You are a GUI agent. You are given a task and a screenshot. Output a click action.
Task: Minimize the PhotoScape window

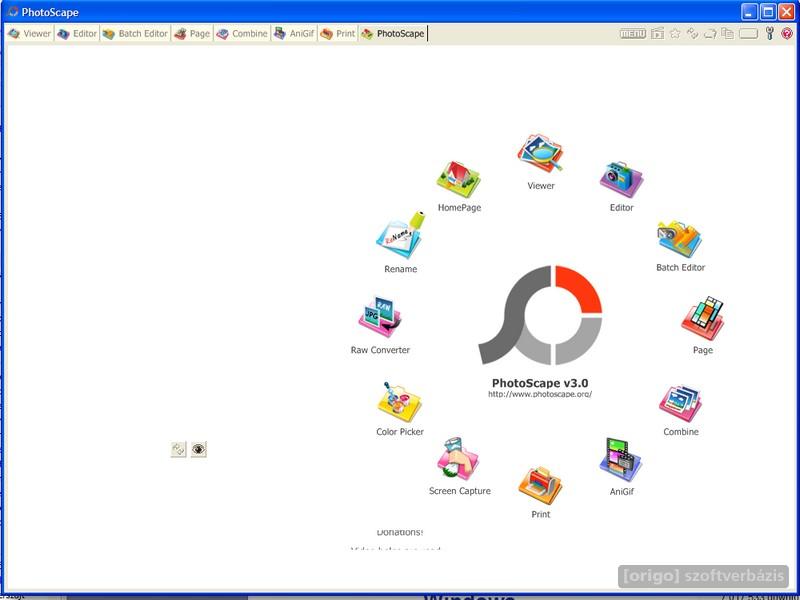[x=749, y=12]
